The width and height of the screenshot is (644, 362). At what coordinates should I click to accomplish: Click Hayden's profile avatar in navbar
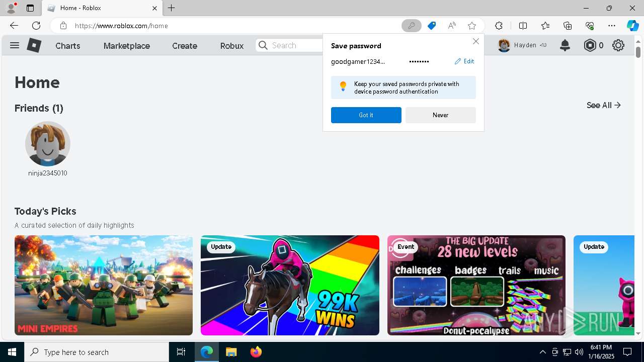coord(504,45)
